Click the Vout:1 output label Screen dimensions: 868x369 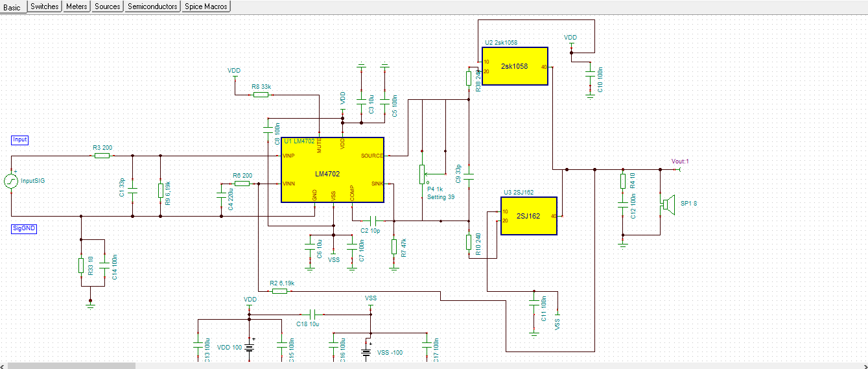click(x=680, y=161)
